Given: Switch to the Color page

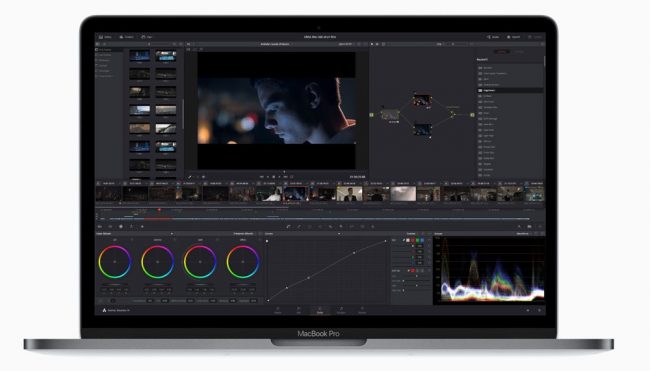Looking at the screenshot, I should pyautogui.click(x=320, y=310).
